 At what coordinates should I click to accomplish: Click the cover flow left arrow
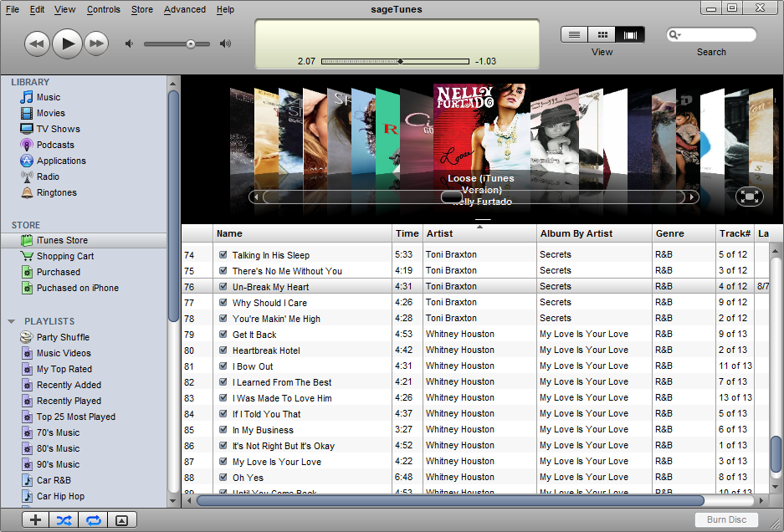[256, 197]
